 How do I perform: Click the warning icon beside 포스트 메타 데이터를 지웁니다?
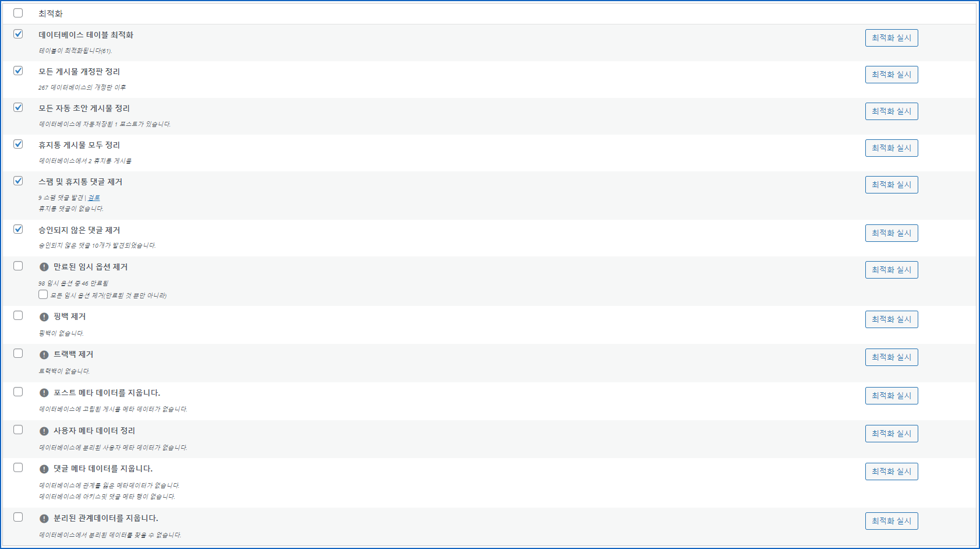point(44,393)
